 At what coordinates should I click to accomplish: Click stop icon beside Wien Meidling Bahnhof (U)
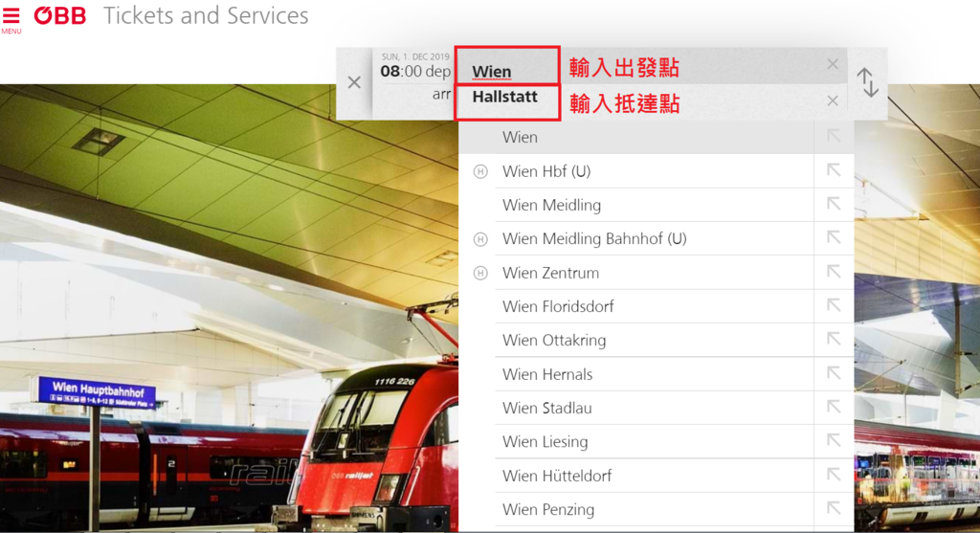click(480, 238)
